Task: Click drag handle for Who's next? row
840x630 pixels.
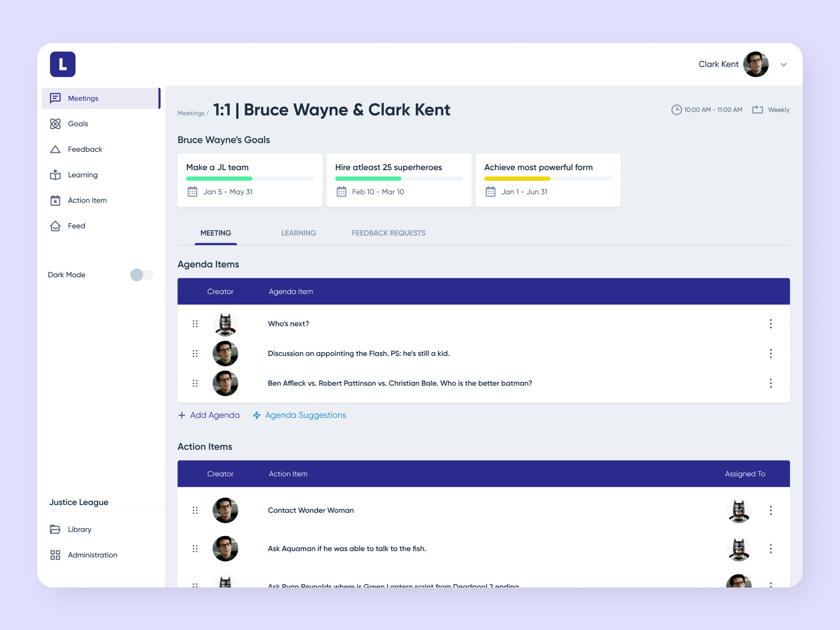Action: (x=195, y=324)
